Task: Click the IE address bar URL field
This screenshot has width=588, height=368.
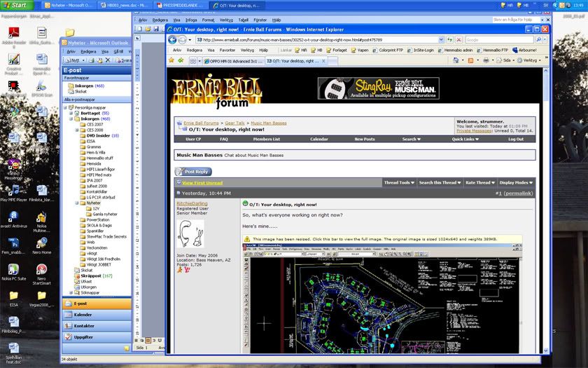Action: [317, 39]
